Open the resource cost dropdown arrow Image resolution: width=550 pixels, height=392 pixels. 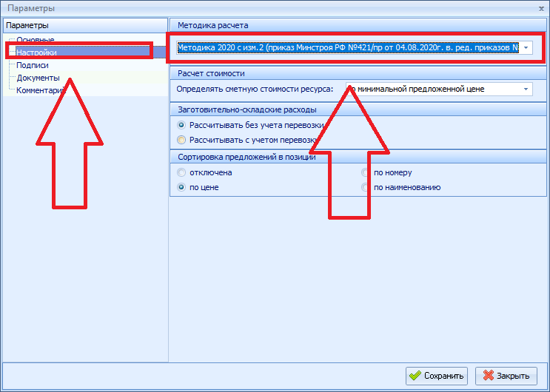pos(526,89)
